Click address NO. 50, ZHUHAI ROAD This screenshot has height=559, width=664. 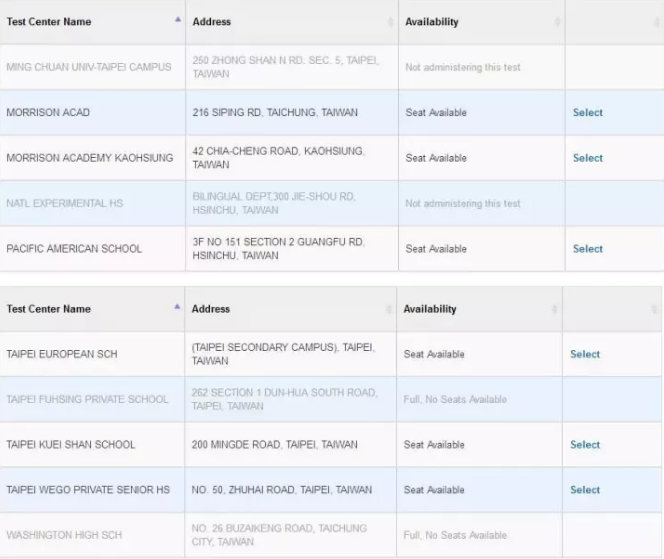282,490
